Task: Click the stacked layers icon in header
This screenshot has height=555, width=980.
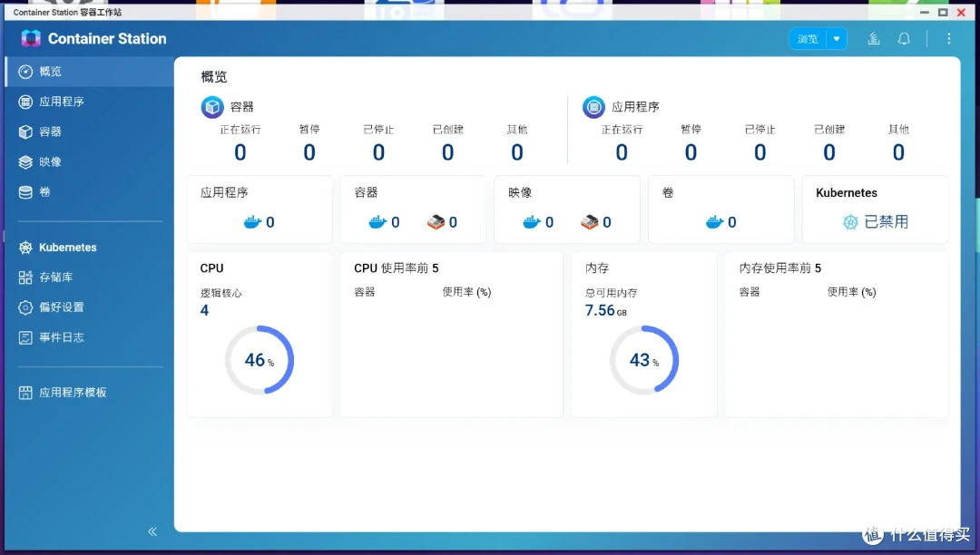Action: pos(874,39)
